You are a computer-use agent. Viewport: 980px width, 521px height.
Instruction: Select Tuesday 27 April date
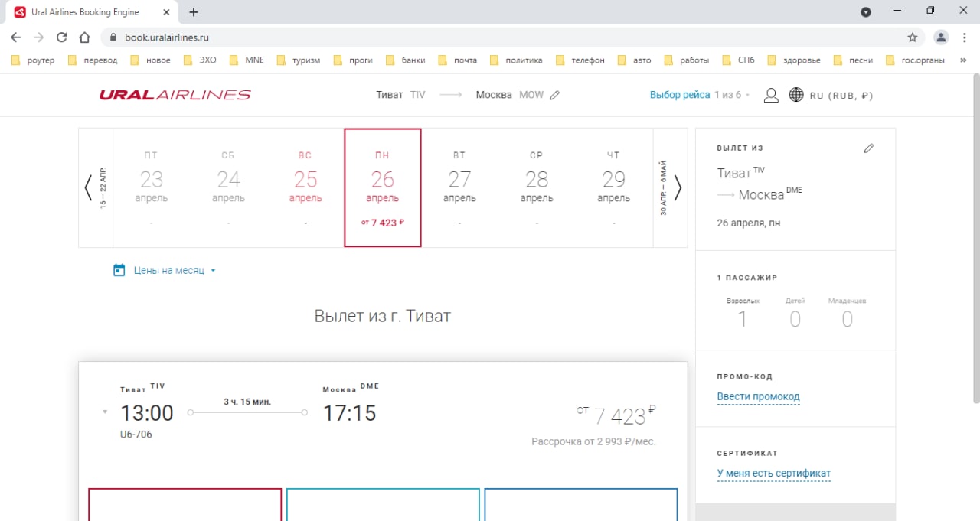click(x=459, y=188)
